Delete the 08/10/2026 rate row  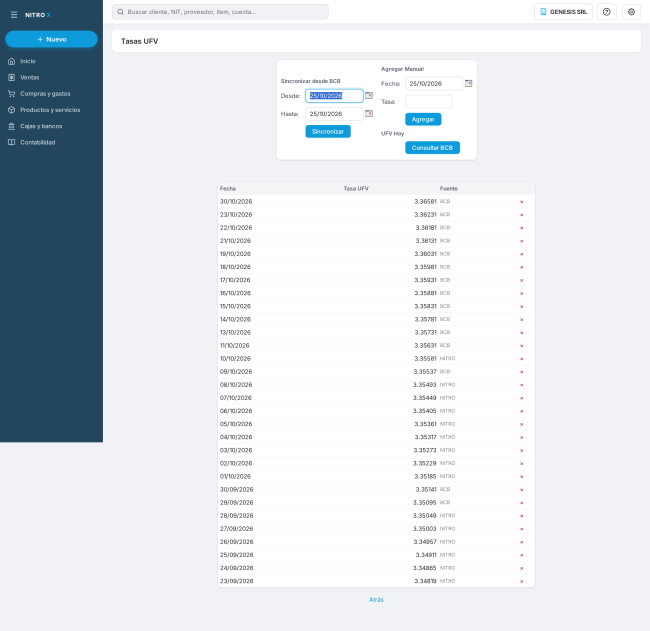click(x=521, y=385)
